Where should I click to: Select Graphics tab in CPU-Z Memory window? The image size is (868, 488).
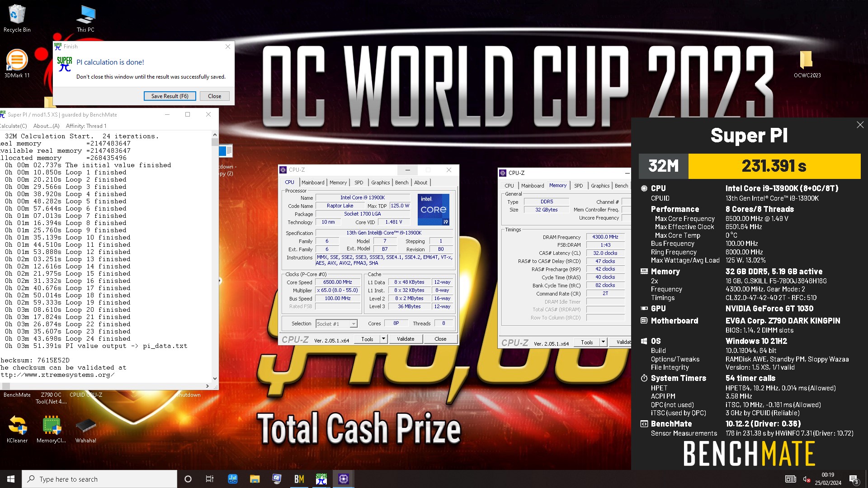600,186
